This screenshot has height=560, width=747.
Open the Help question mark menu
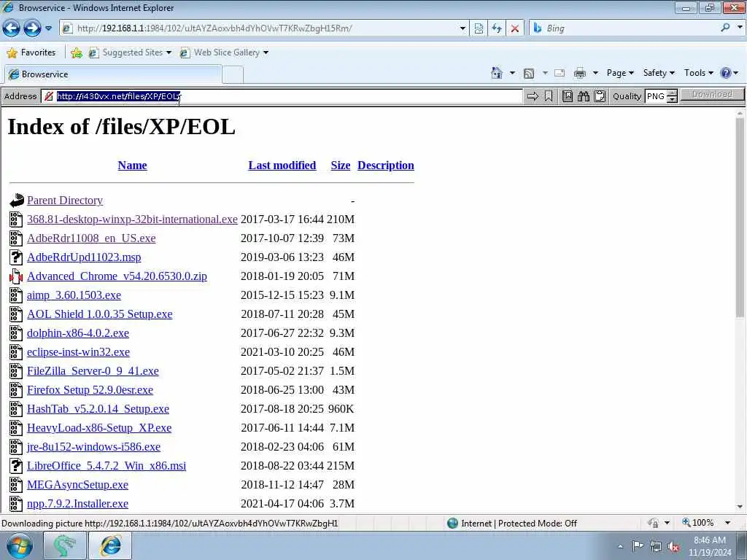click(x=729, y=73)
